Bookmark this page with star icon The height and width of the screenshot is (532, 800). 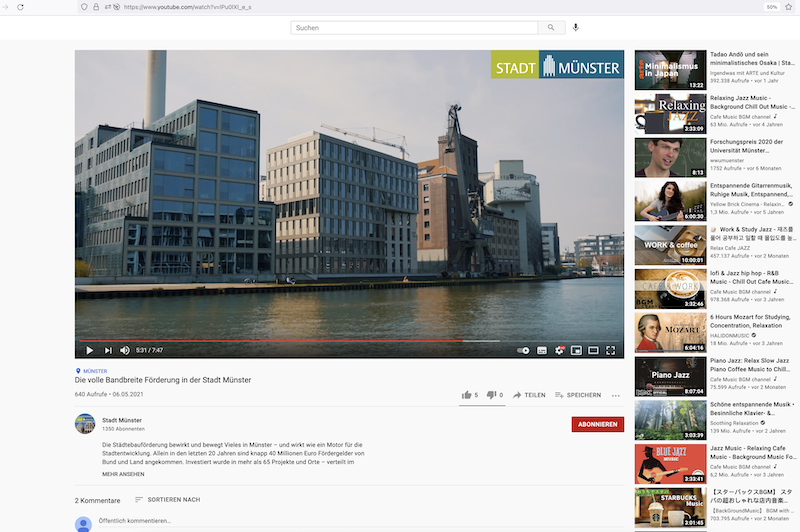[788, 7]
